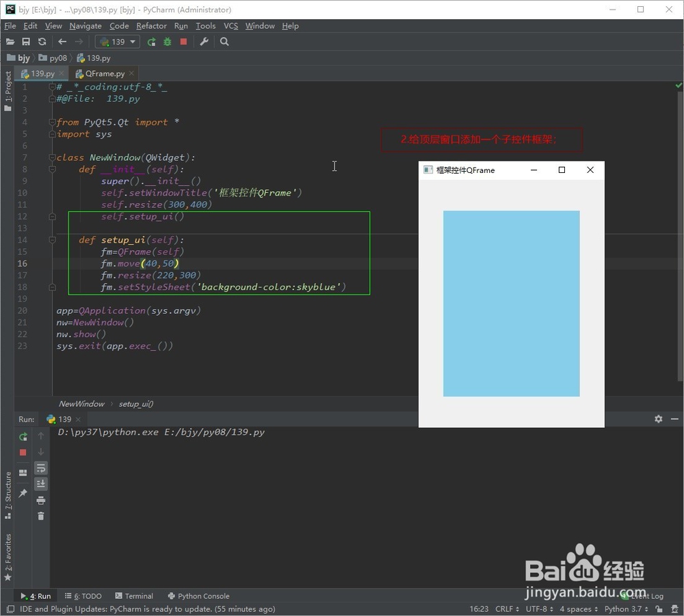Save all with the floppy disk icon
The height and width of the screenshot is (616, 684).
pyautogui.click(x=26, y=42)
